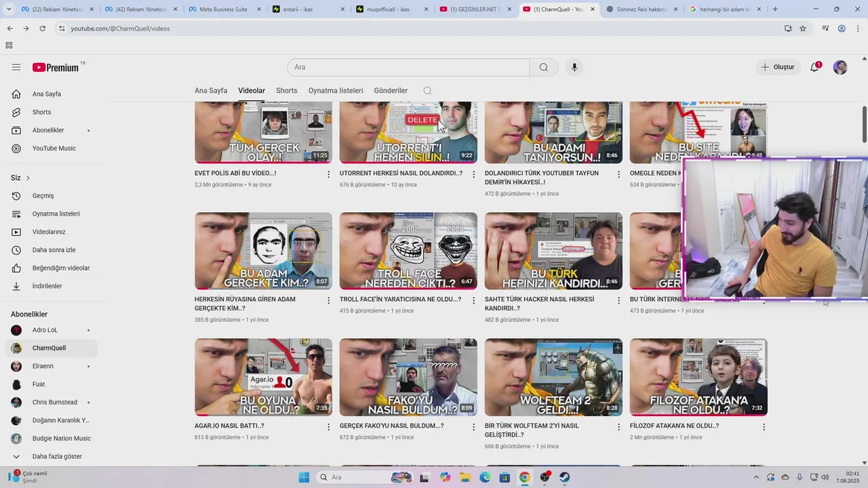The image size is (868, 488).
Task: Switch to Ana Sayfa channel tab
Action: click(x=211, y=91)
